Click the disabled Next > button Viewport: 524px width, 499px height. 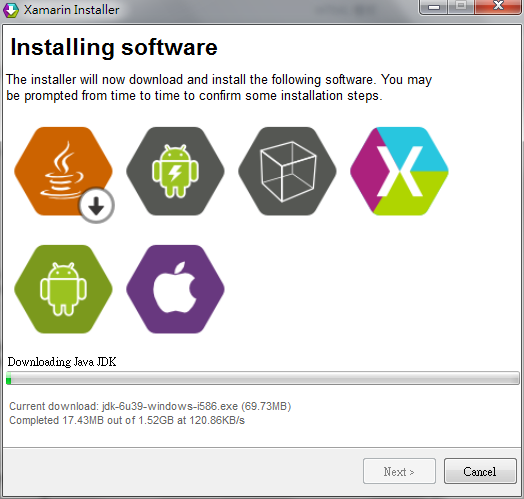click(x=399, y=471)
